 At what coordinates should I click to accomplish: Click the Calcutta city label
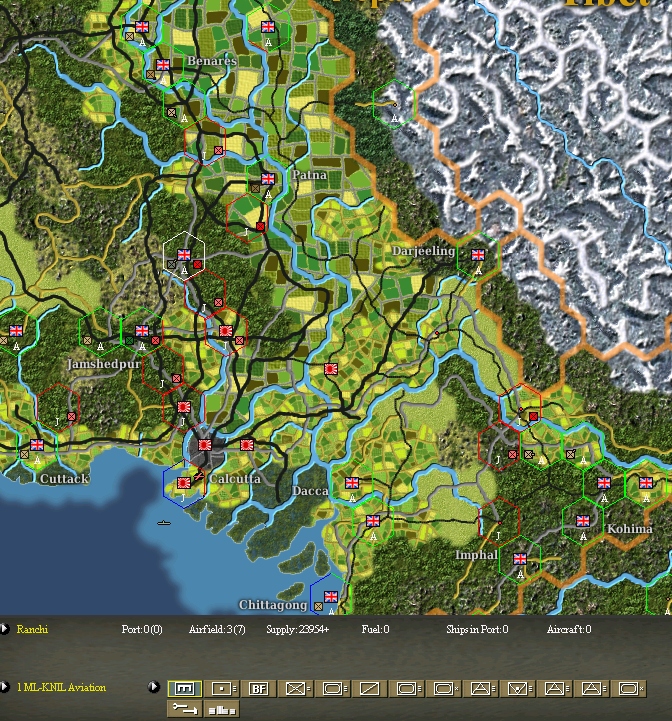coord(235,479)
